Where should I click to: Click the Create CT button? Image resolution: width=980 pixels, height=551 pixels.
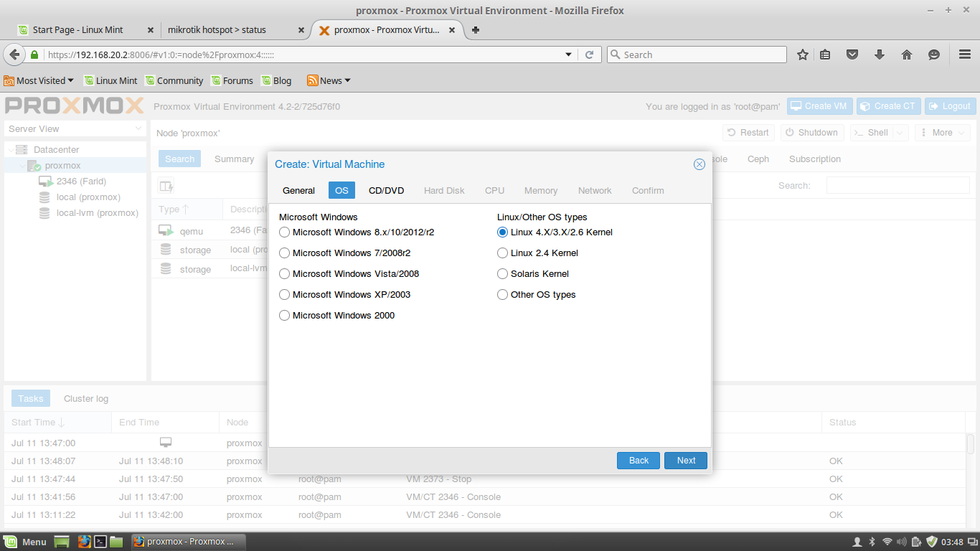[x=888, y=106]
